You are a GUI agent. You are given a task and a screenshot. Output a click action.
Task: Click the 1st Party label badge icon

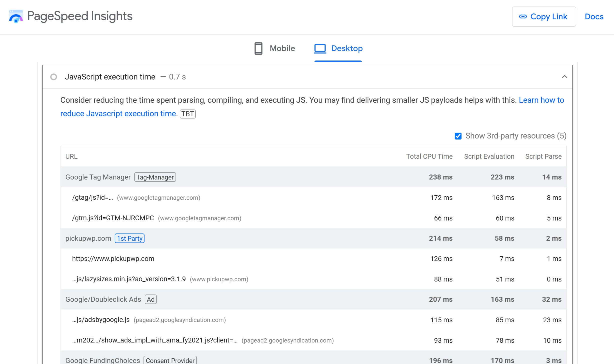pos(129,238)
